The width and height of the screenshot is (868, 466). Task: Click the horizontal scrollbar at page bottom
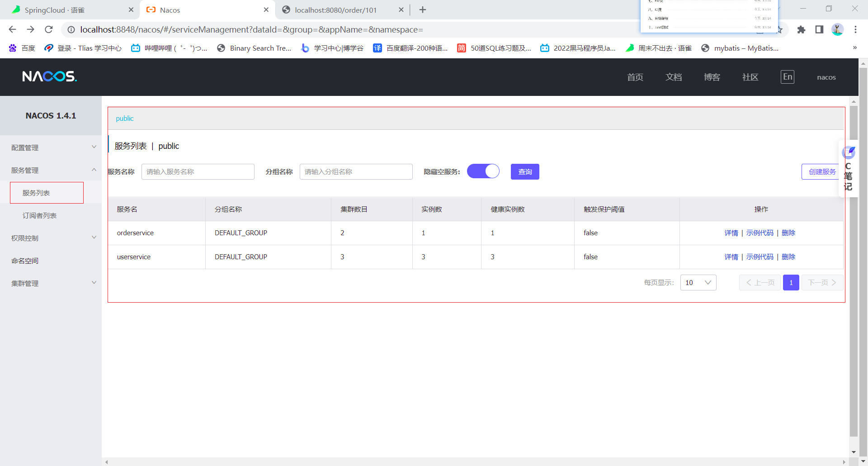tap(475, 462)
